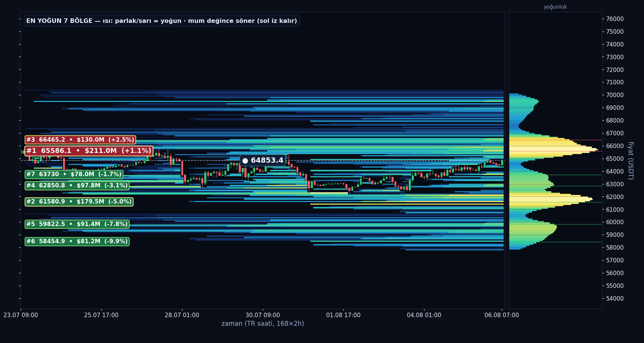Click the 62000 price tick
The width and height of the screenshot is (644, 343).
point(615,197)
